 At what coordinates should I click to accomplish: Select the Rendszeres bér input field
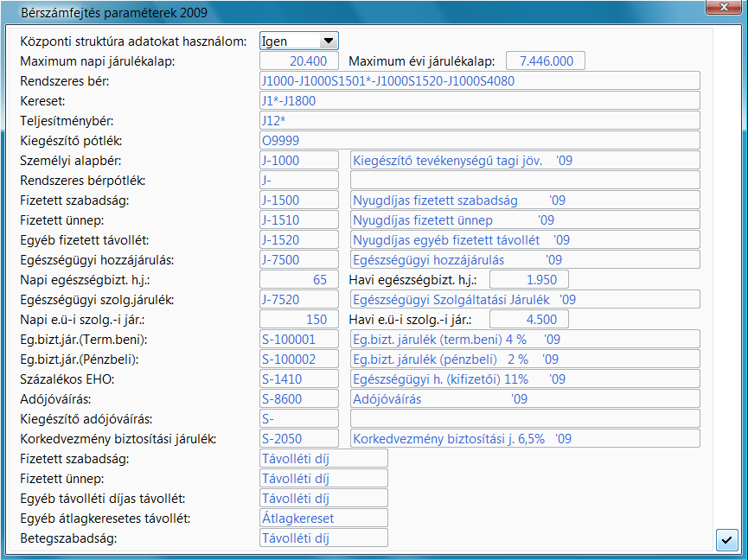pos(479,80)
